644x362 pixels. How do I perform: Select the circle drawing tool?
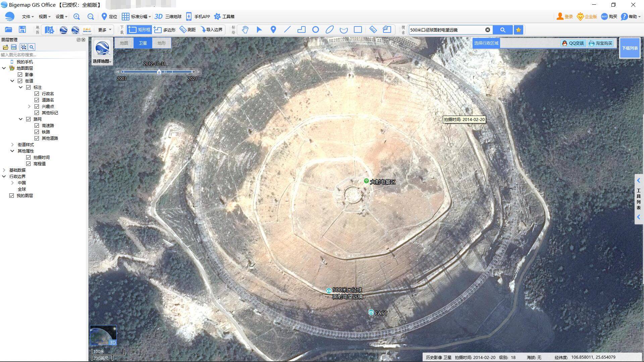click(316, 30)
